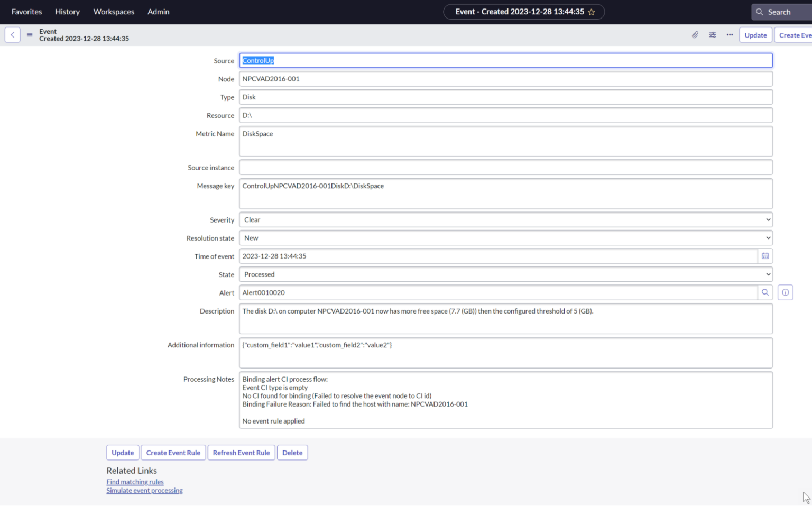Open the Find matching rules link
This screenshot has width=812, height=506.
pos(135,482)
